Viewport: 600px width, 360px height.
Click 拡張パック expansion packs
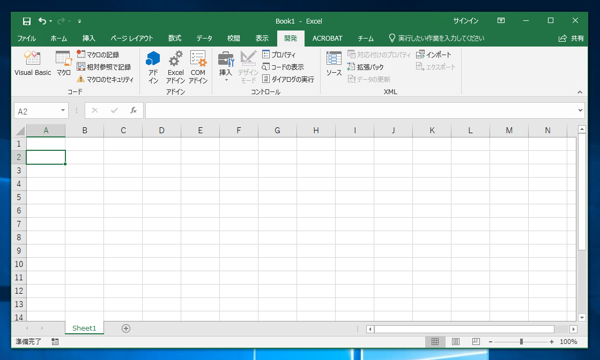pos(365,67)
